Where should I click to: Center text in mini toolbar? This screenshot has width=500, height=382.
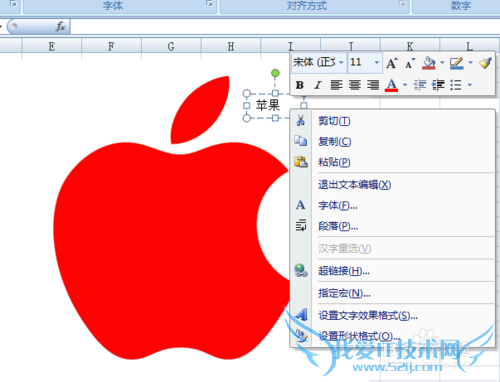[x=354, y=85]
